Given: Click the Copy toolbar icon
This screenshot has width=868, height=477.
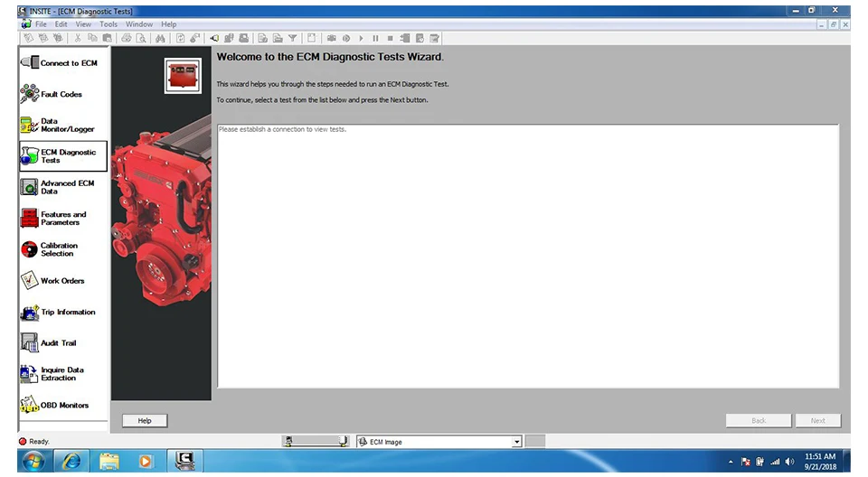Looking at the screenshot, I should coord(92,38).
